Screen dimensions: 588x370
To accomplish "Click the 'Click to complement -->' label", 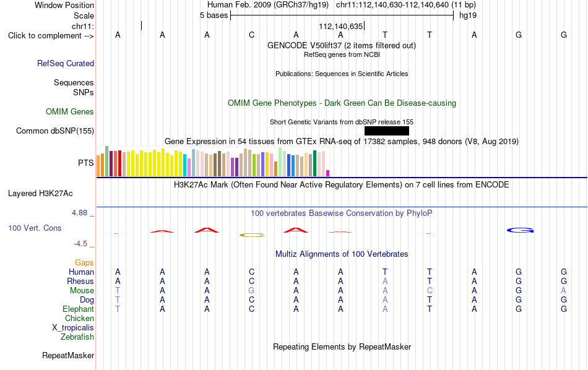I will [51, 36].
